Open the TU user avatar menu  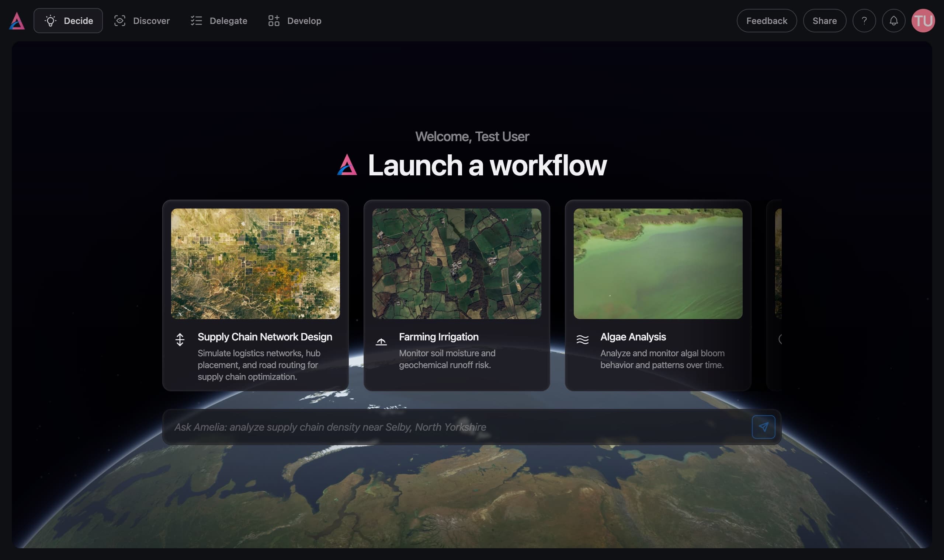coord(924,20)
